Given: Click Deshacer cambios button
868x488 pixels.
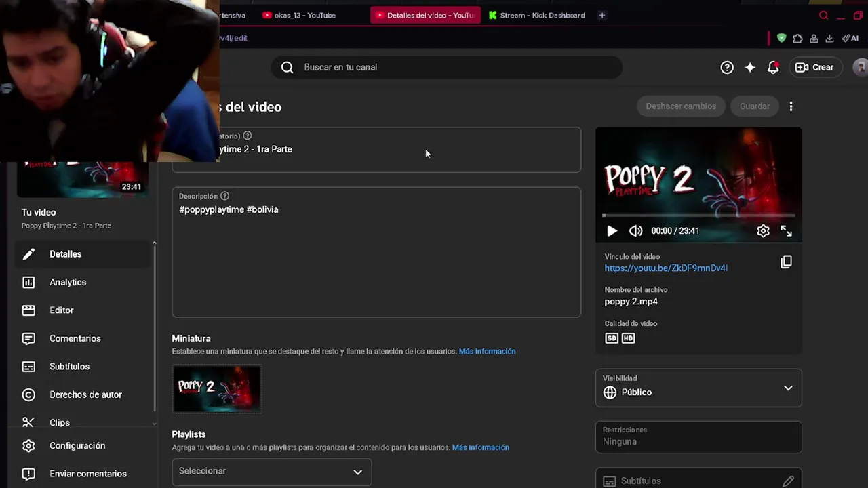Looking at the screenshot, I should [x=681, y=106].
